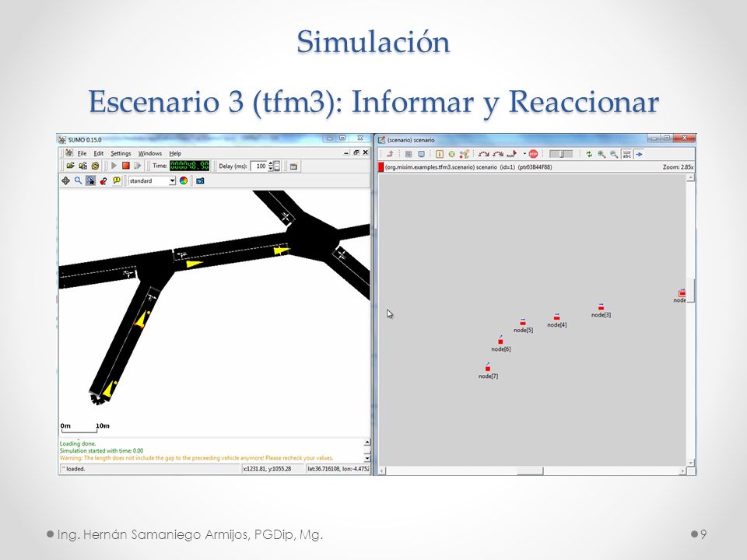Screen dimensions: 747x560
Task: Click the open network icon in SUMO
Action: pos(82,166)
